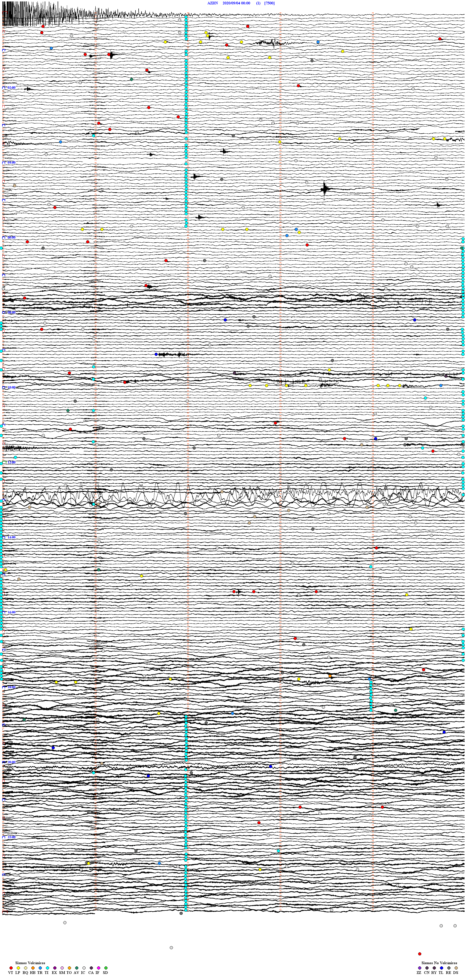
Task: Pick the blue TR legend marker
Action: 40,968
